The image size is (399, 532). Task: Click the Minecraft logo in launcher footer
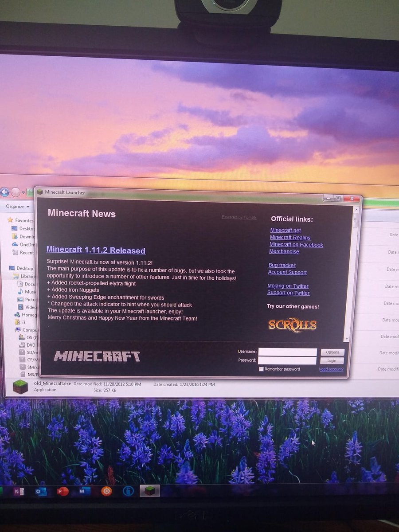97,356
